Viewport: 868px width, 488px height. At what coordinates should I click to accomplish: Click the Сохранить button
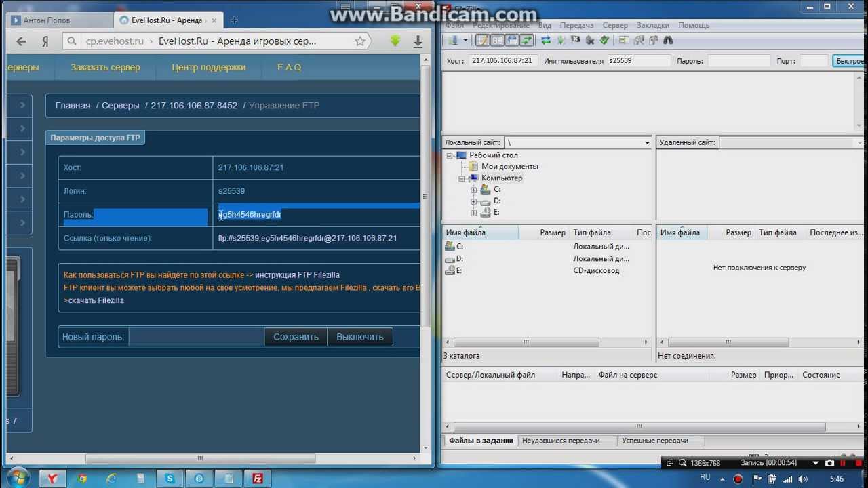coord(296,337)
